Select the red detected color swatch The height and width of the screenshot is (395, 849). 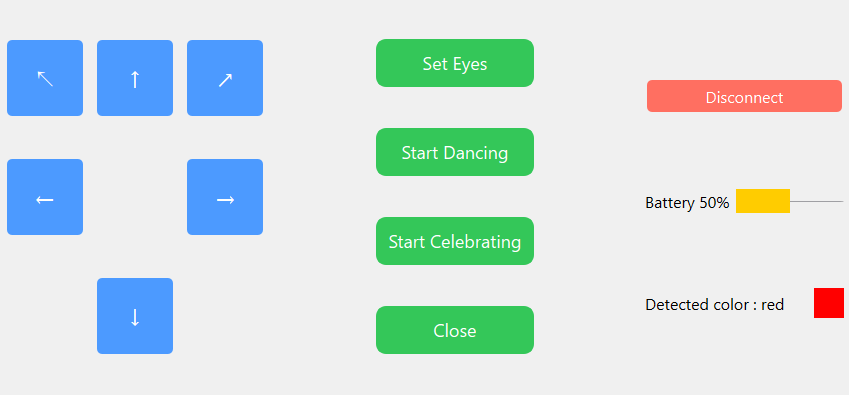pos(828,303)
